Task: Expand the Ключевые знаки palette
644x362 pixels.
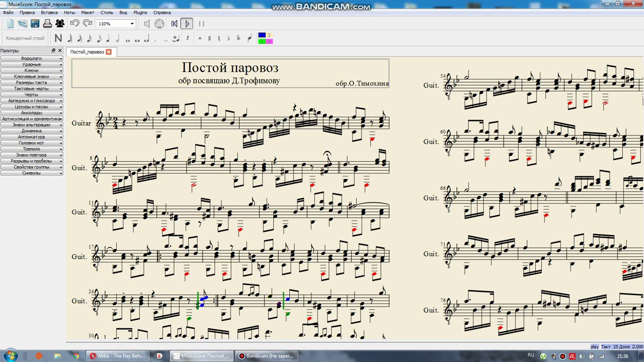Action: coord(32,76)
